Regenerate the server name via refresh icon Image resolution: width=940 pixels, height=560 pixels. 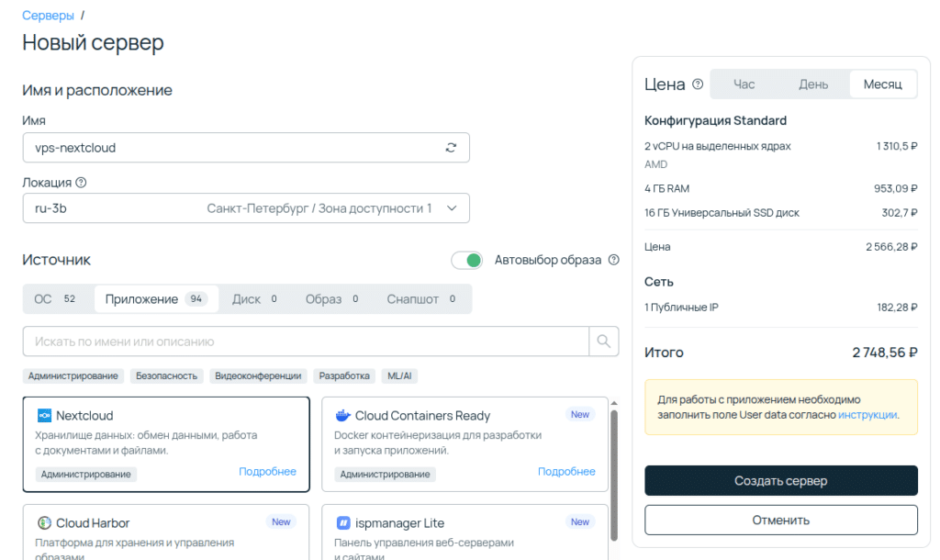point(450,147)
